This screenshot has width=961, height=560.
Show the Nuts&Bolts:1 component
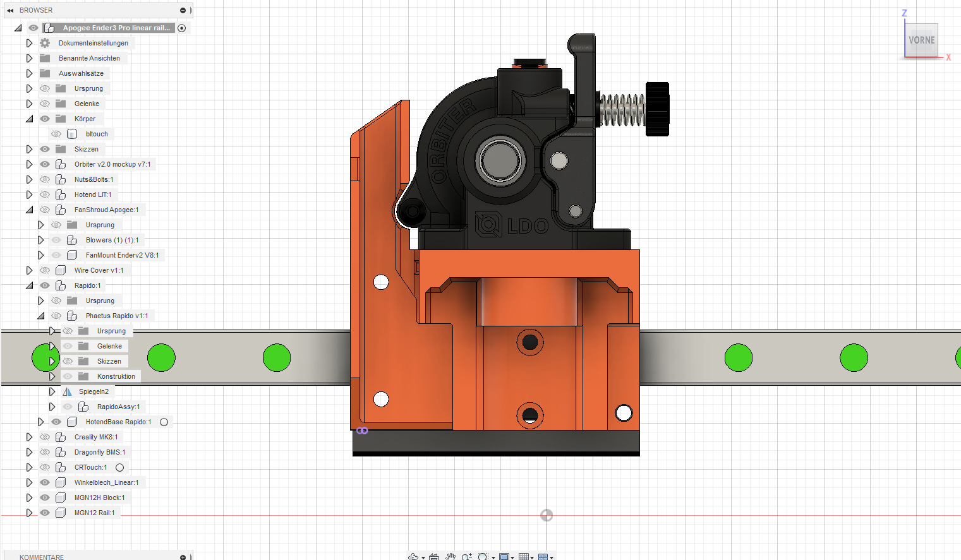pyautogui.click(x=45, y=179)
